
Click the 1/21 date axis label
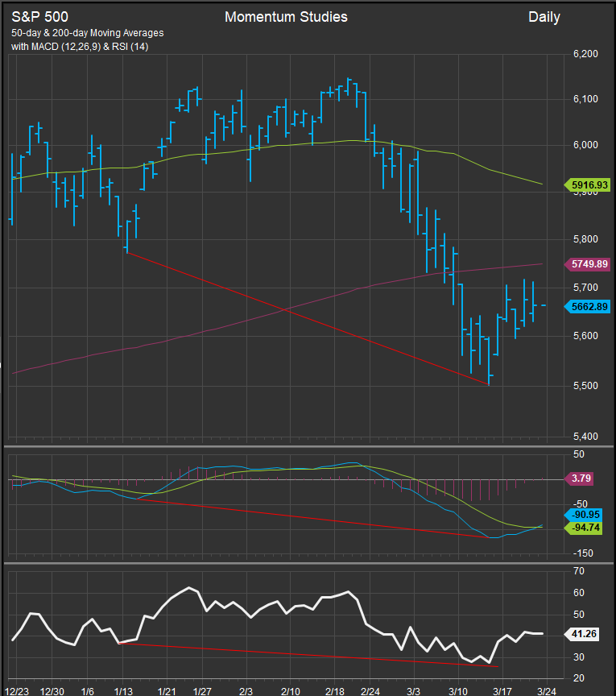pos(167,691)
